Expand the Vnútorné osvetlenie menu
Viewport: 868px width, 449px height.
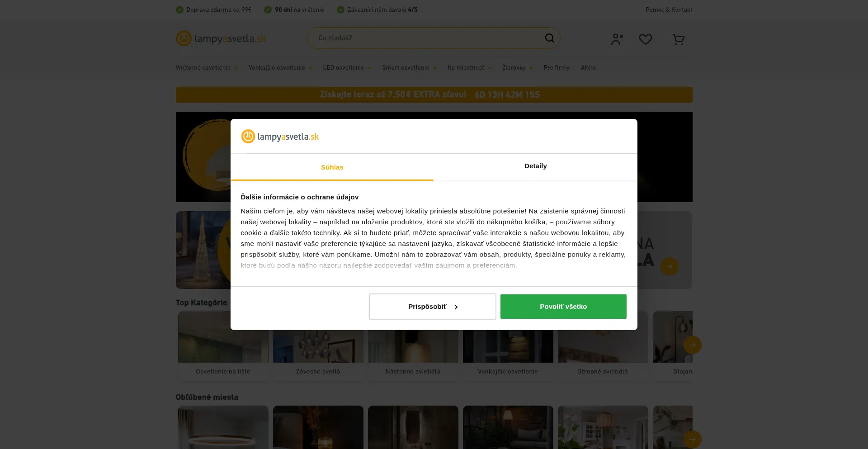click(206, 68)
